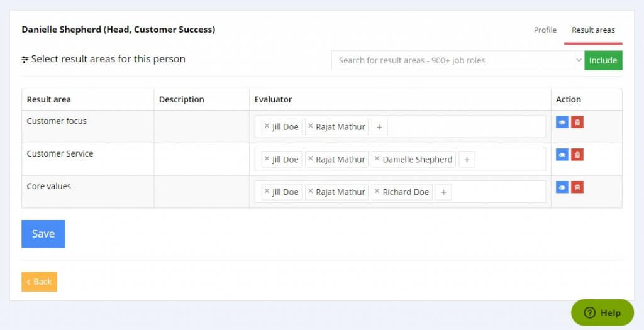Viewport: 644px width, 330px height.
Task: Open the Result areas tab
Action: (592, 30)
